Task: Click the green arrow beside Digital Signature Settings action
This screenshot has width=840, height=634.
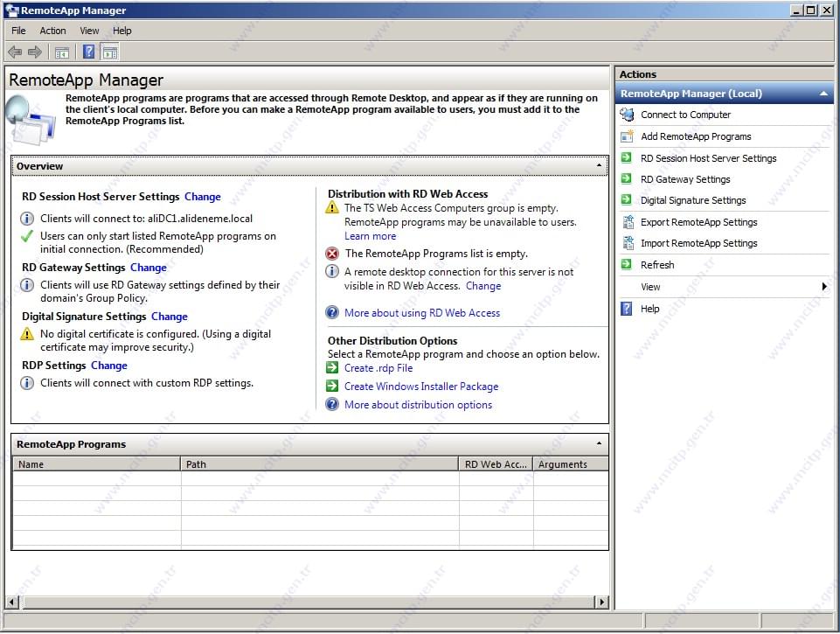Action: [626, 200]
